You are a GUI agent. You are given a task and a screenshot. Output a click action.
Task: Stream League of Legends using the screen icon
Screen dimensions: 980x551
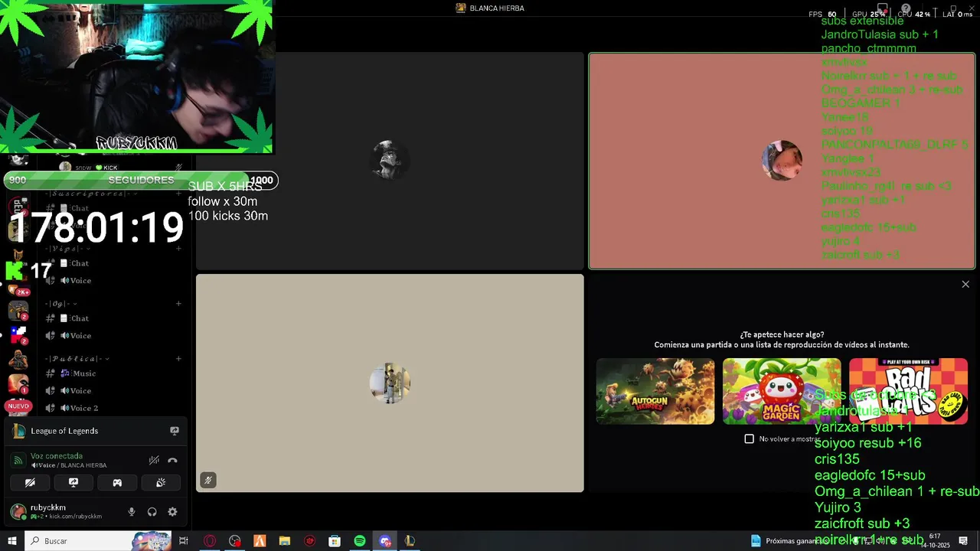tap(175, 431)
